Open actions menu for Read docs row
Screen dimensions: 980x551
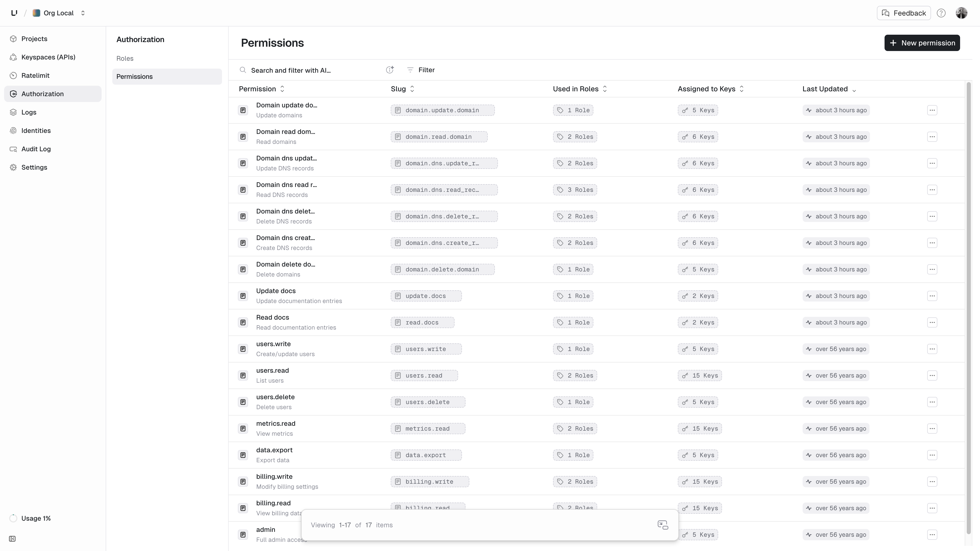click(x=932, y=322)
